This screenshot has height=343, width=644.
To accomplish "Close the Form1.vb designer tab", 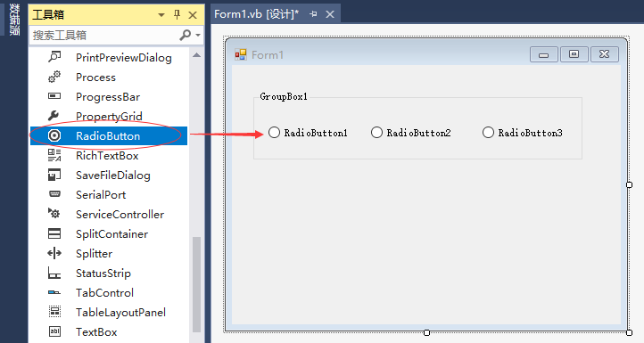I will tap(330, 14).
